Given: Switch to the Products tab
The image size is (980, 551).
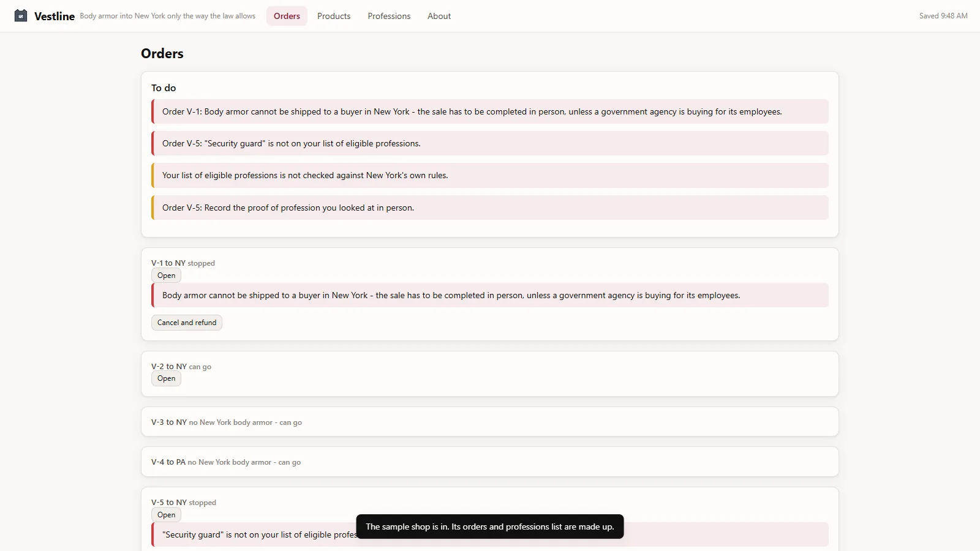Looking at the screenshot, I should (x=334, y=16).
